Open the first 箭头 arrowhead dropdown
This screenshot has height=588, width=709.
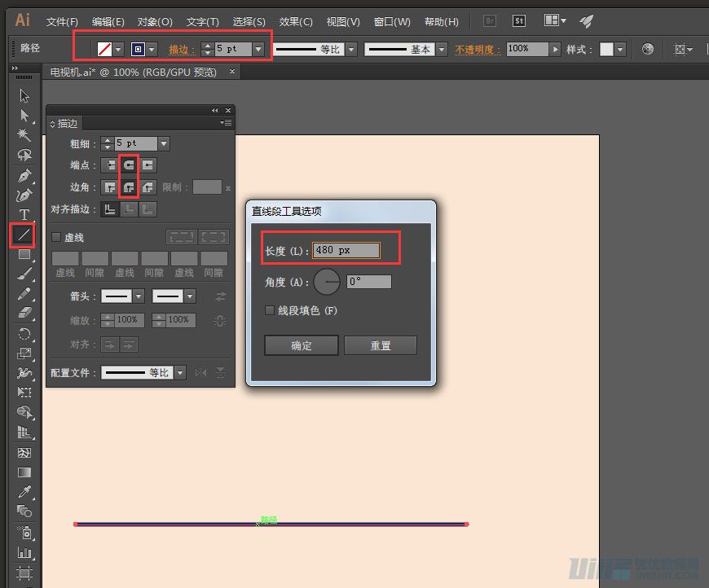(139, 296)
